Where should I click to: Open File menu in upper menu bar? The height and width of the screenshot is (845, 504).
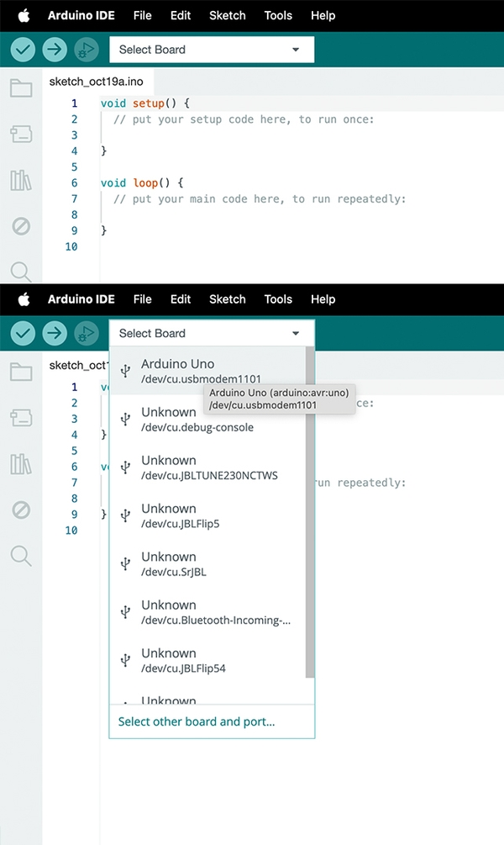(x=142, y=16)
